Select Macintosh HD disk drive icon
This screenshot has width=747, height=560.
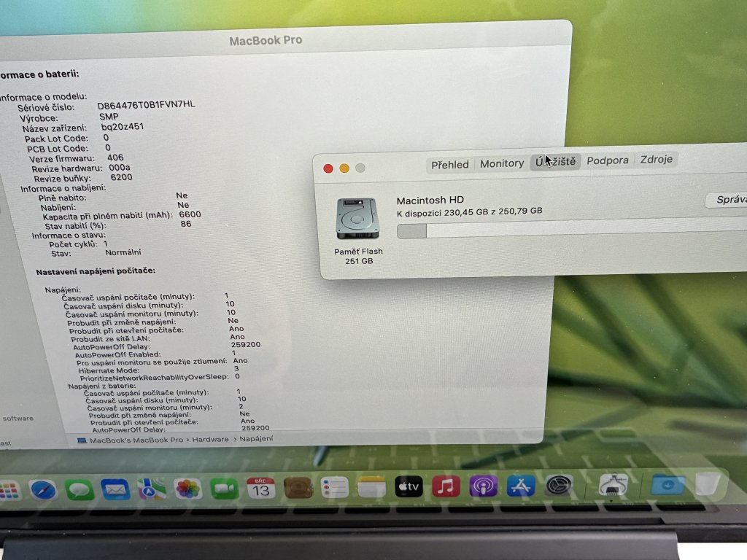coord(357,219)
